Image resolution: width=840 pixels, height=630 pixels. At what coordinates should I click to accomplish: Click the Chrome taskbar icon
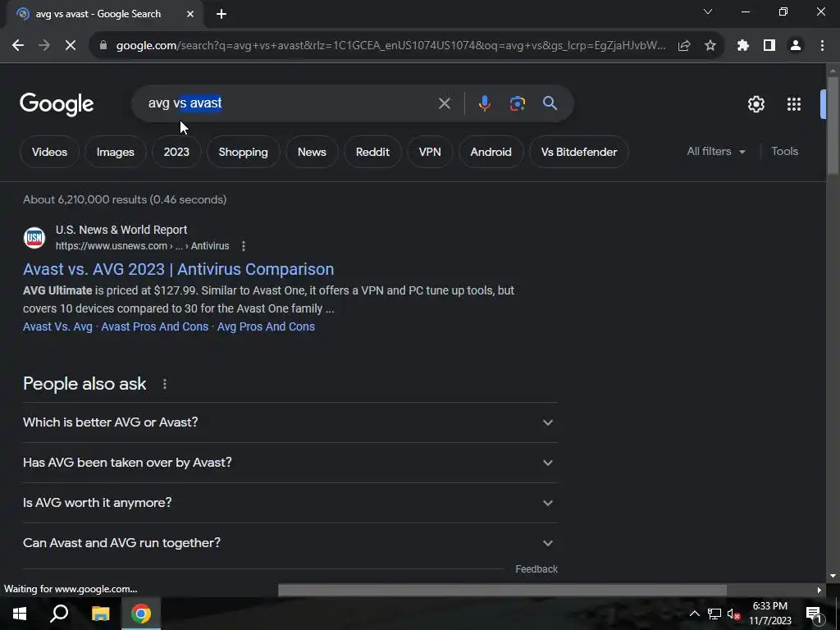141,614
